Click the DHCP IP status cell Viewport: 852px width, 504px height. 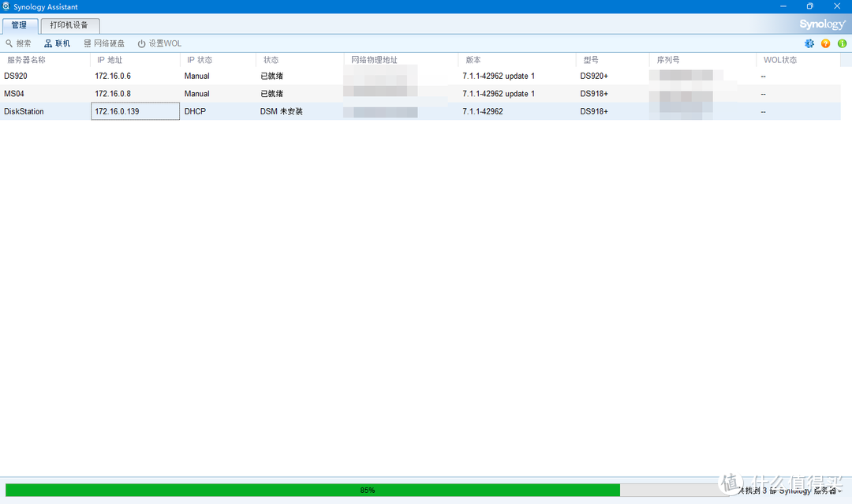pyautogui.click(x=195, y=111)
